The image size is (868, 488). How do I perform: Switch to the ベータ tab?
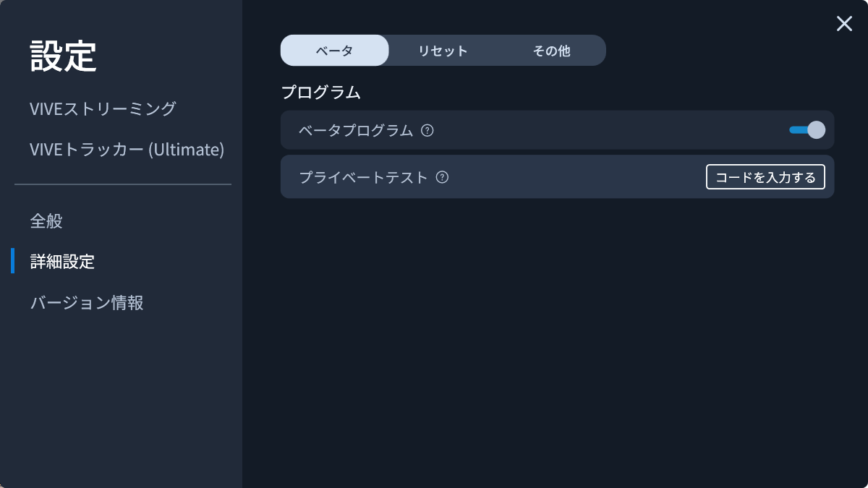[334, 51]
